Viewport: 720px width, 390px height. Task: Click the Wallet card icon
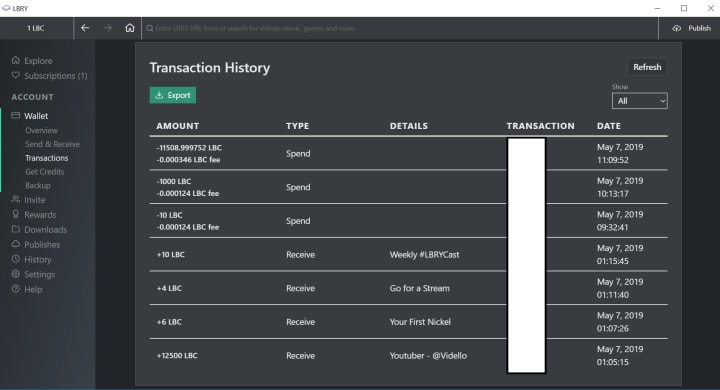click(16, 115)
